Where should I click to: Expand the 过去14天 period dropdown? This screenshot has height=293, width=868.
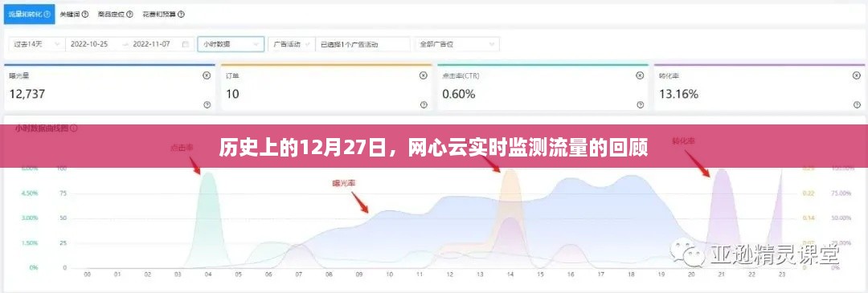coord(35,44)
